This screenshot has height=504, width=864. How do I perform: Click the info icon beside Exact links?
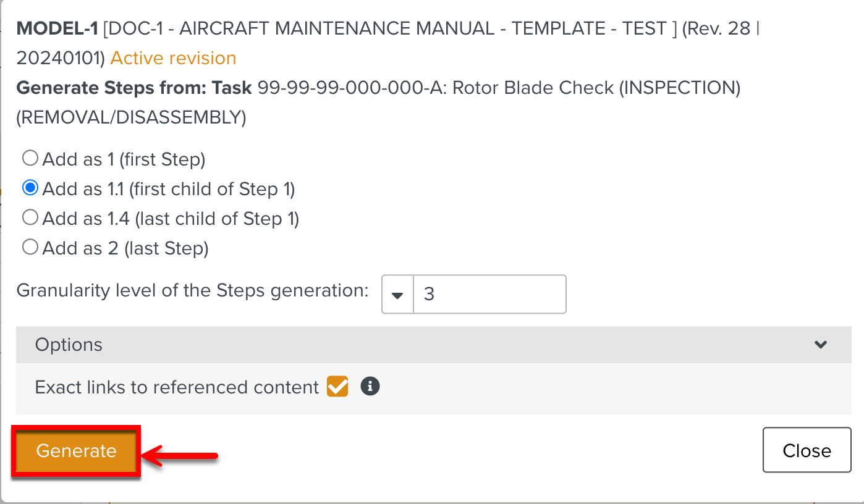[369, 387]
